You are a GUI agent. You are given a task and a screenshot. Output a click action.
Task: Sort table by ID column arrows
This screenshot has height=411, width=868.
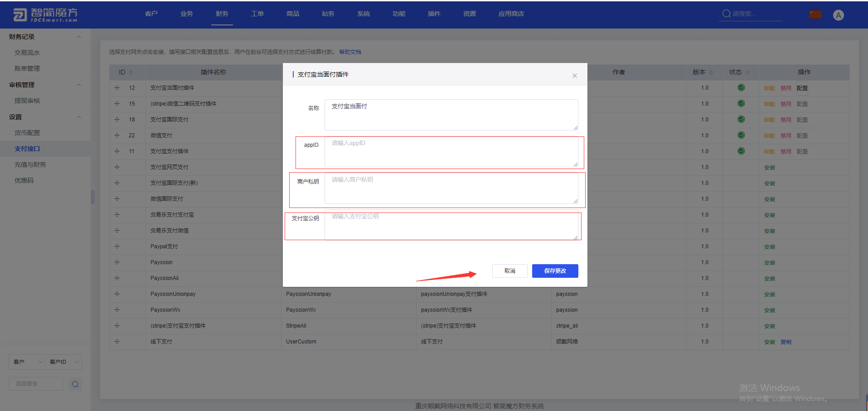tap(131, 73)
